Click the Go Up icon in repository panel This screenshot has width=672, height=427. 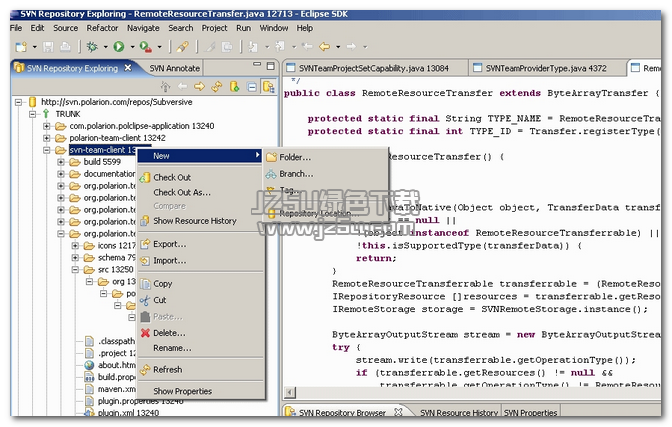[x=165, y=87]
